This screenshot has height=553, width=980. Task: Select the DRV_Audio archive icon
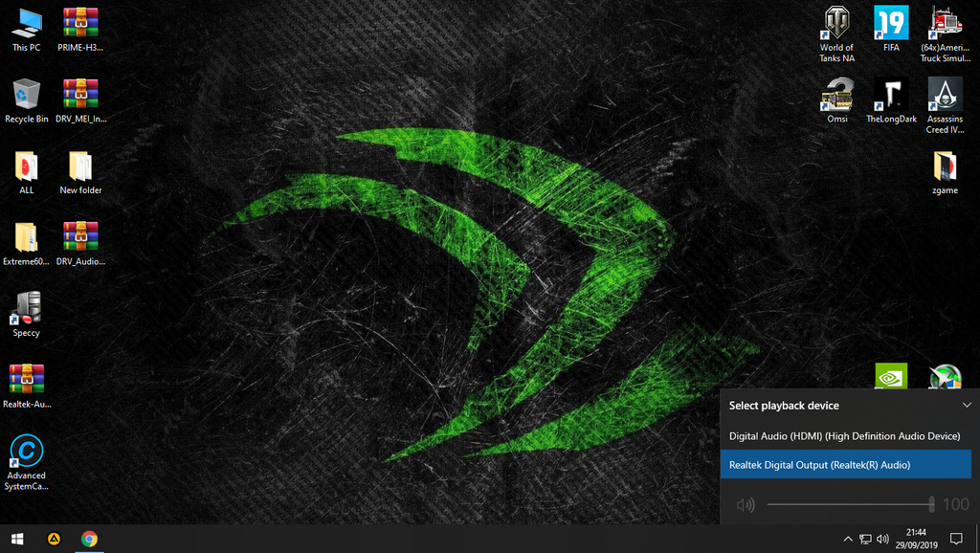coord(80,243)
